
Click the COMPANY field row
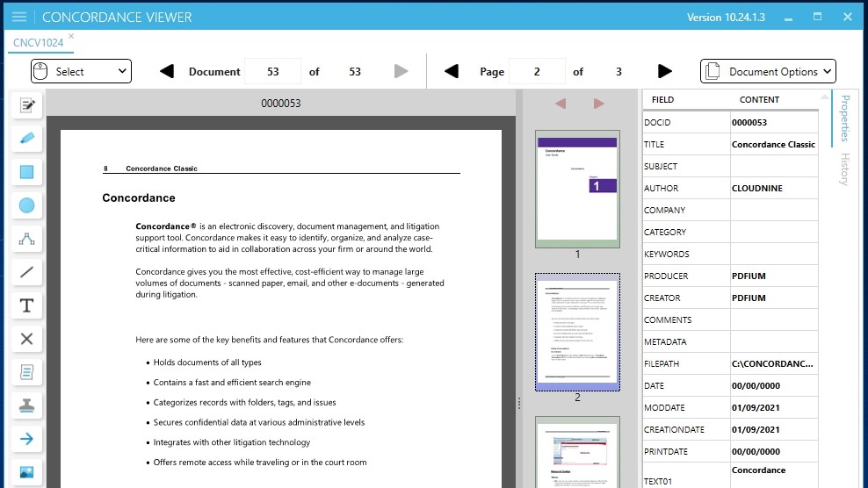pyautogui.click(x=730, y=211)
